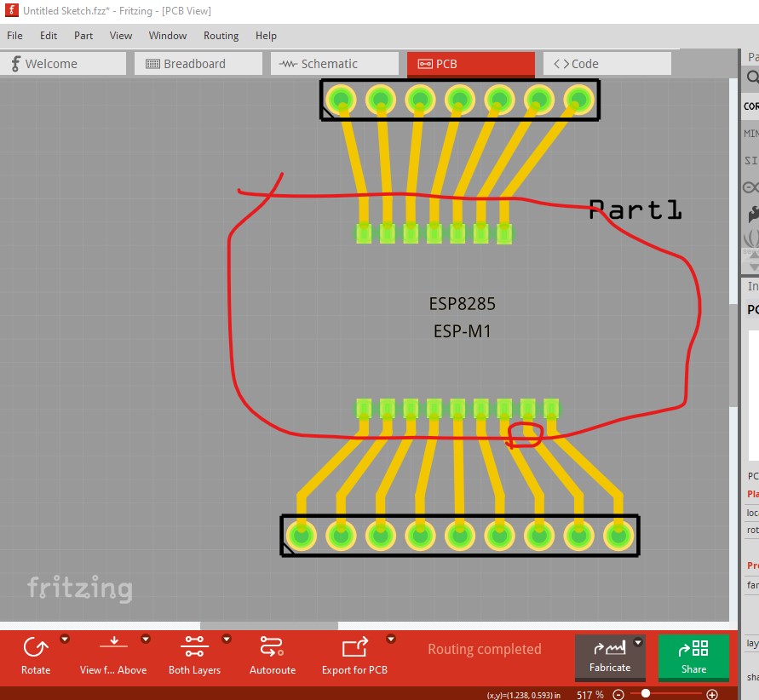Click the Rotate tool icon
The height and width of the screenshot is (700, 759).
coord(35,649)
